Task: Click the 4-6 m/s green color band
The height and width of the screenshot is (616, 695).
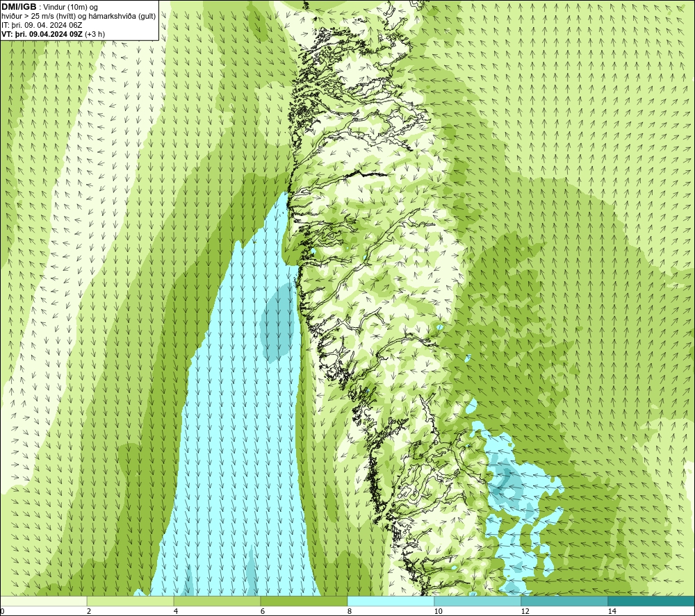Action: point(217,601)
